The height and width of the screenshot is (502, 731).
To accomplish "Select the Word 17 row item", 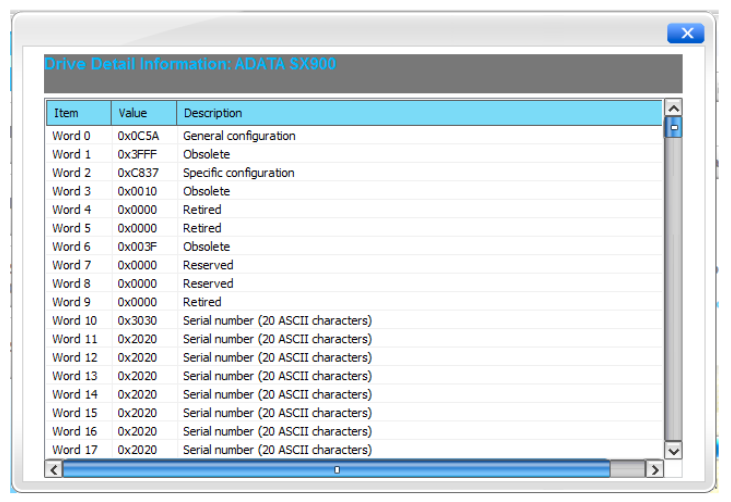I will 75,450.
